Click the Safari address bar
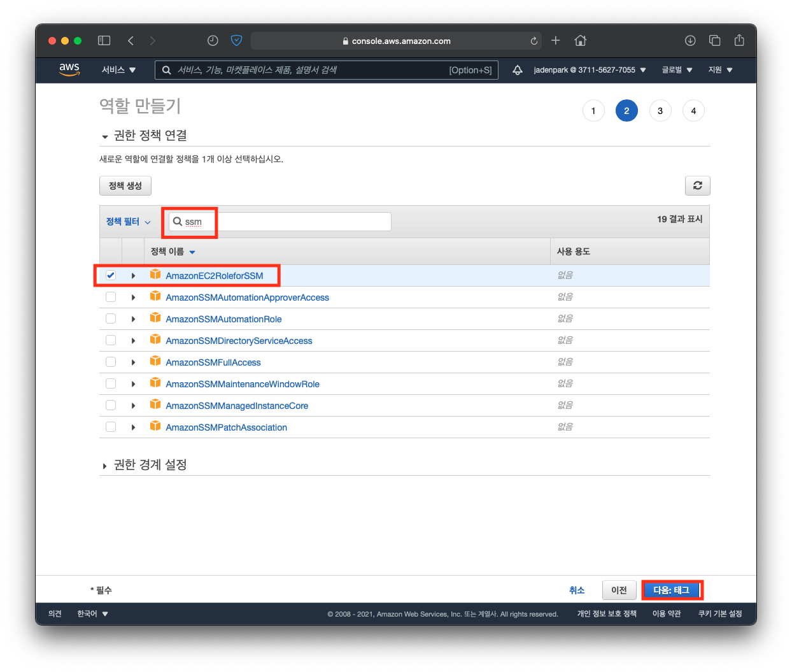 [x=396, y=41]
